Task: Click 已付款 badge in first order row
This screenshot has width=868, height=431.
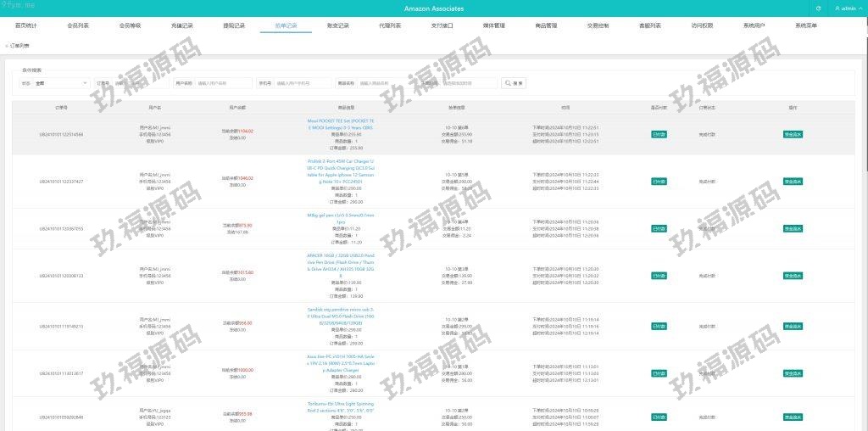Action: click(659, 134)
